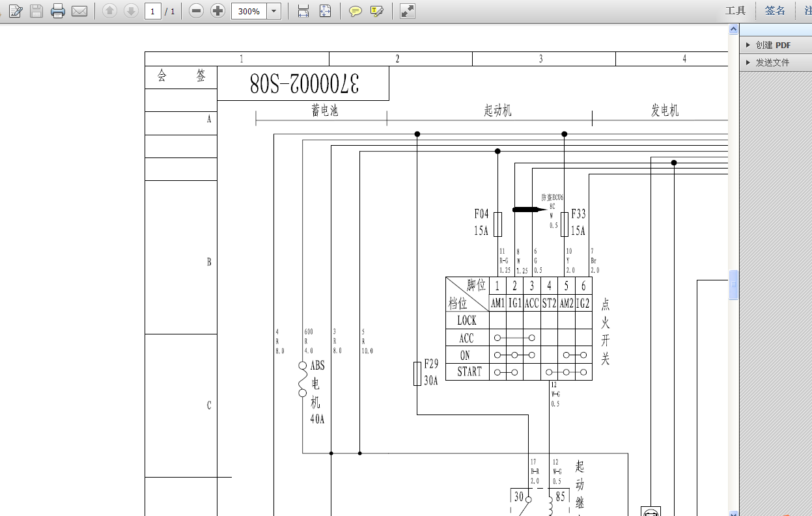Go to next page with down arrow
Screen dimensions: 812x516
(131, 11)
